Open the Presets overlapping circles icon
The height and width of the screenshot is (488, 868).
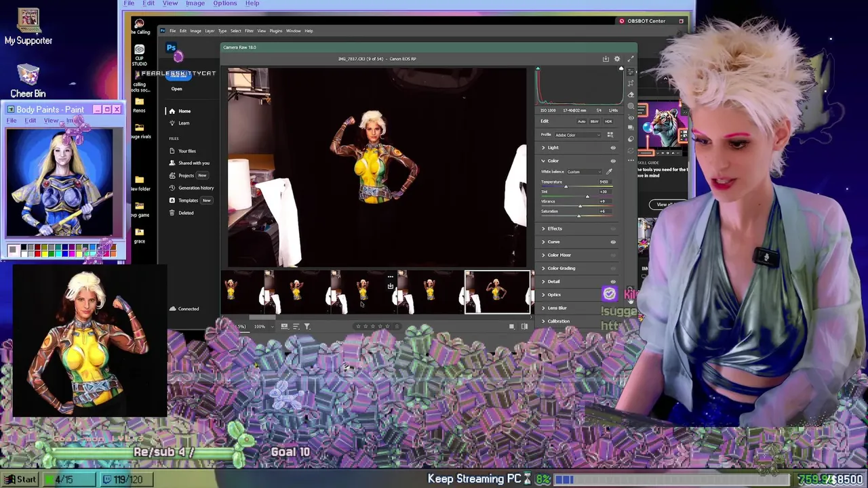pos(631,139)
